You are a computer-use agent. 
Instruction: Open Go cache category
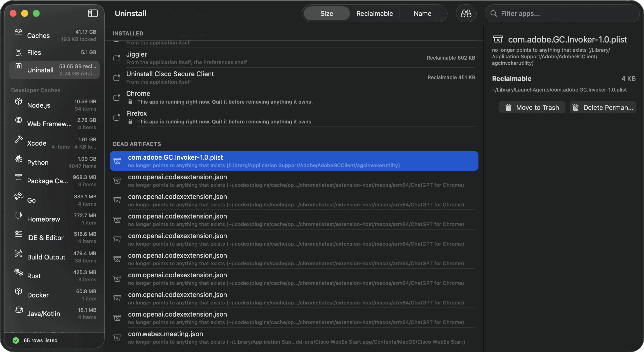click(x=54, y=200)
